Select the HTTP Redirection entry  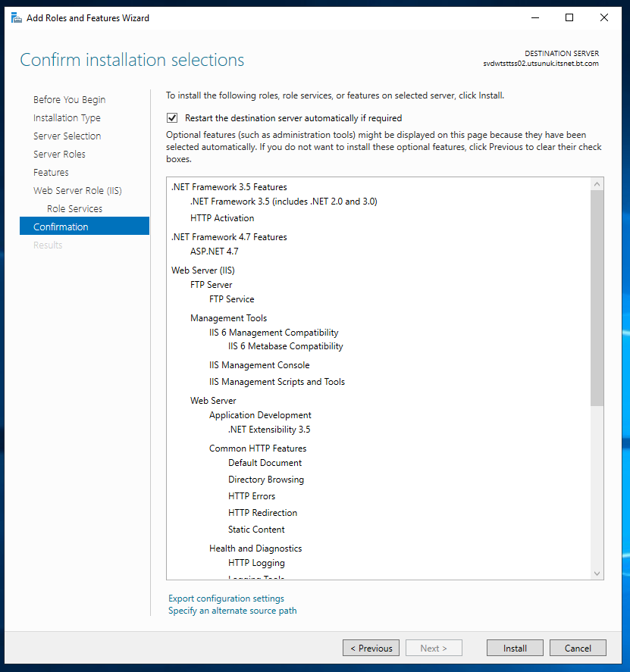(x=262, y=513)
